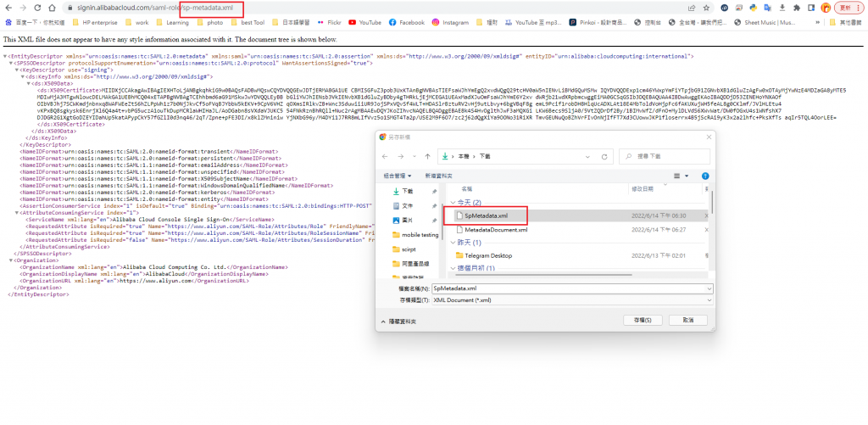Screen dimensions: 868x425
Task: Open the Python-logo extension icon
Action: 754,8
